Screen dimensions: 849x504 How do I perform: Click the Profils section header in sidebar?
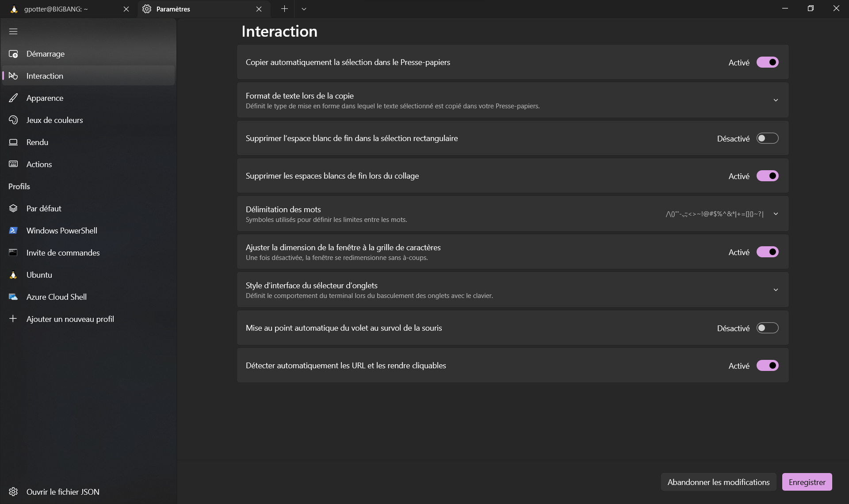pyautogui.click(x=19, y=187)
